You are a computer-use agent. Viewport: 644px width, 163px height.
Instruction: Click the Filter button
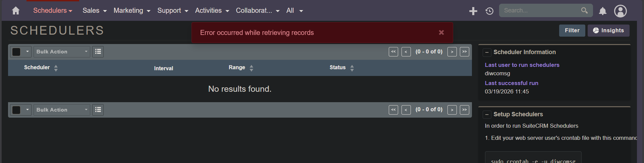(x=572, y=31)
